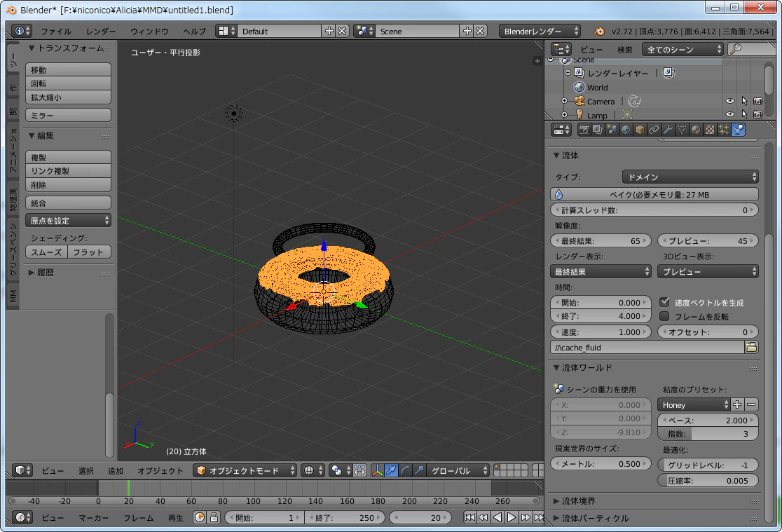Click the ベイク bake button
The image size is (782, 532).
654,194
